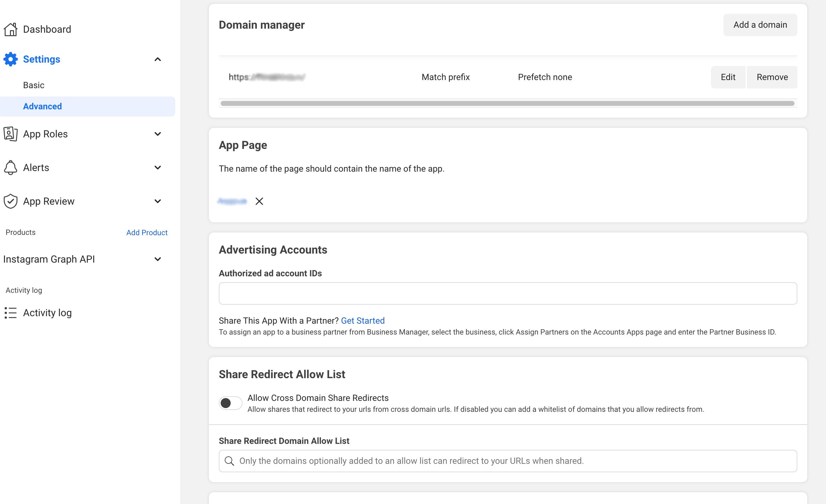Focus the Share Redirect Domain Allow List field
Screen dimensions: 826x504
tap(508, 461)
